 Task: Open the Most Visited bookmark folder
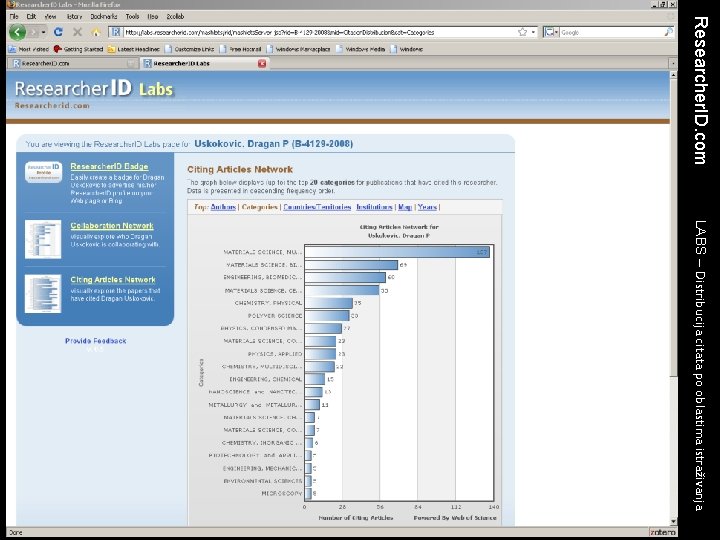[x=29, y=49]
